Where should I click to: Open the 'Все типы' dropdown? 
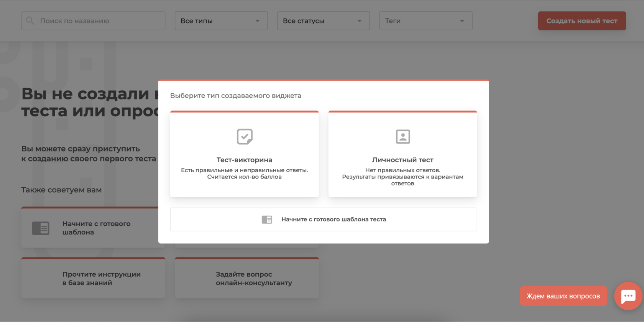click(221, 21)
